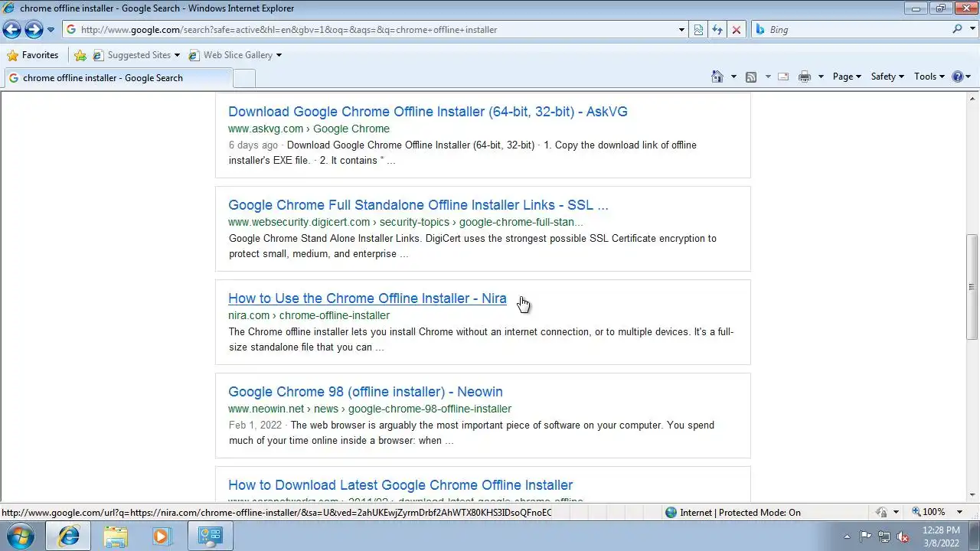The width and height of the screenshot is (980, 551).
Task: Go forward with the Forward arrow button
Action: coord(34,30)
